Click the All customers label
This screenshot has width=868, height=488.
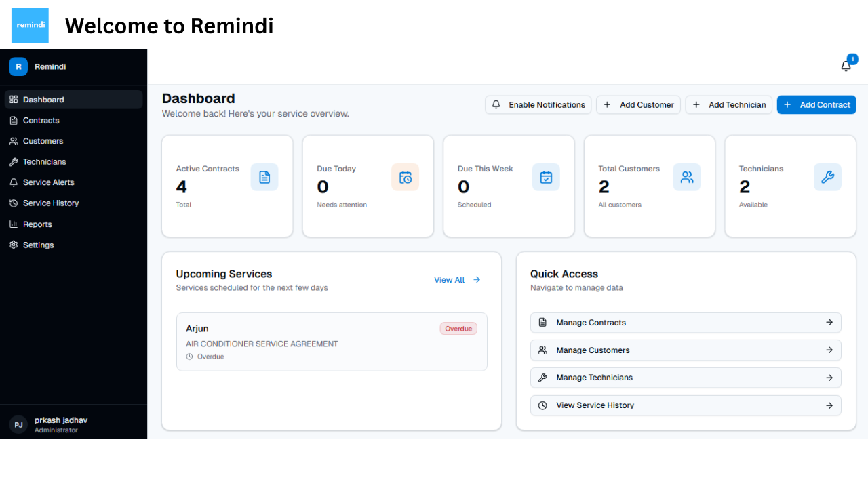point(620,205)
